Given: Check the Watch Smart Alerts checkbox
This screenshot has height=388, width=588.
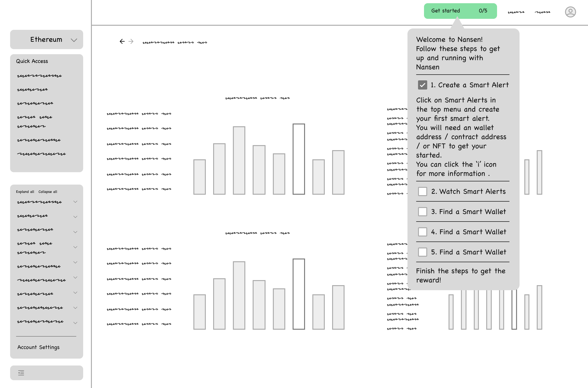Looking at the screenshot, I should click(422, 191).
